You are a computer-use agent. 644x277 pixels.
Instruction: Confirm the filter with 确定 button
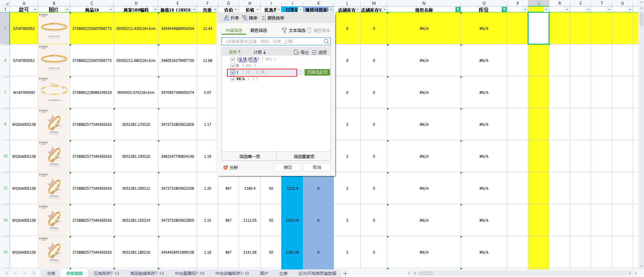(288, 167)
